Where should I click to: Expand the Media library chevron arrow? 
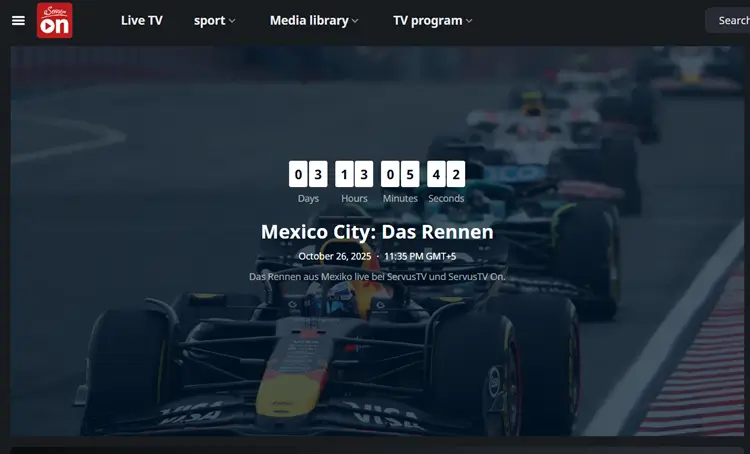point(354,21)
